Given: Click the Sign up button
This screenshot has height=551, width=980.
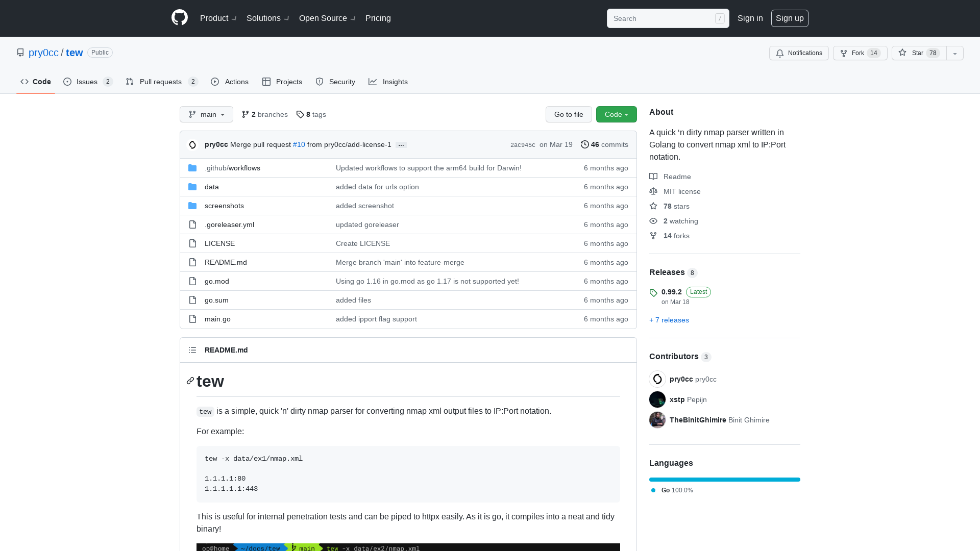Looking at the screenshot, I should coord(790,18).
